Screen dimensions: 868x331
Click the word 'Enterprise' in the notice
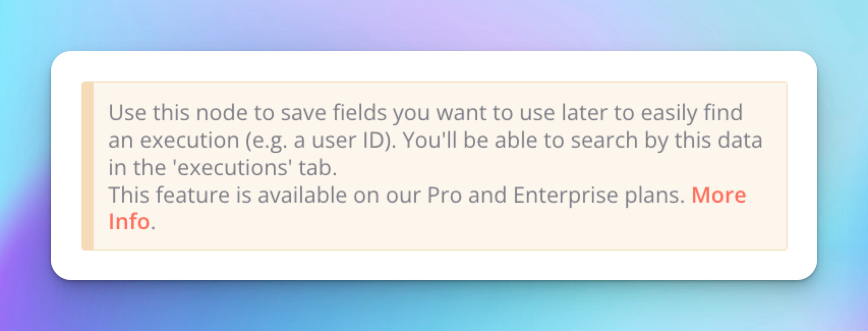(565, 195)
